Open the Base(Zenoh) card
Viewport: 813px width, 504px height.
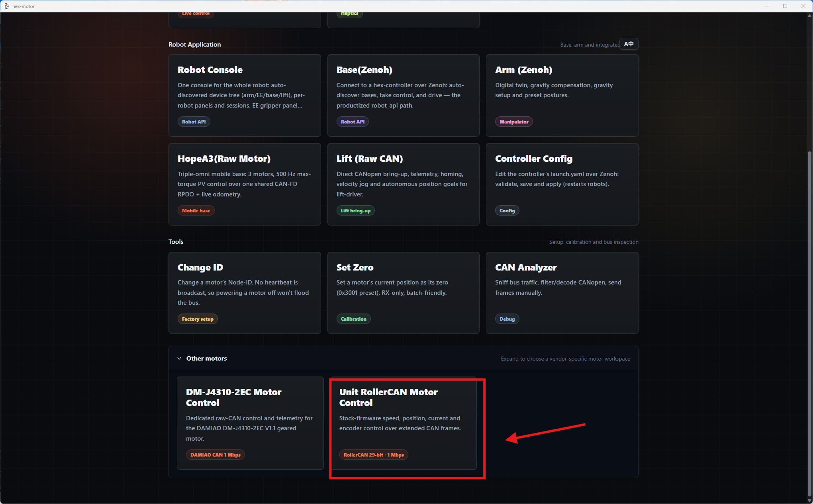(403, 96)
